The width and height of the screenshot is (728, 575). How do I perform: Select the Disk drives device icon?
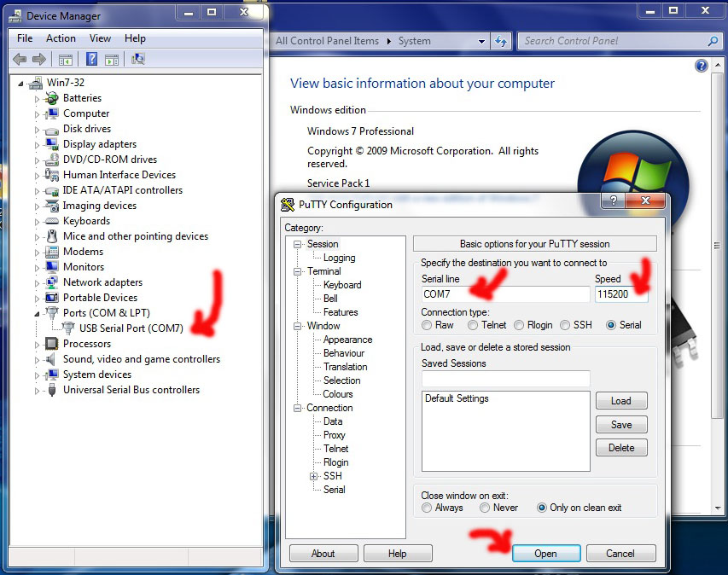(x=52, y=130)
